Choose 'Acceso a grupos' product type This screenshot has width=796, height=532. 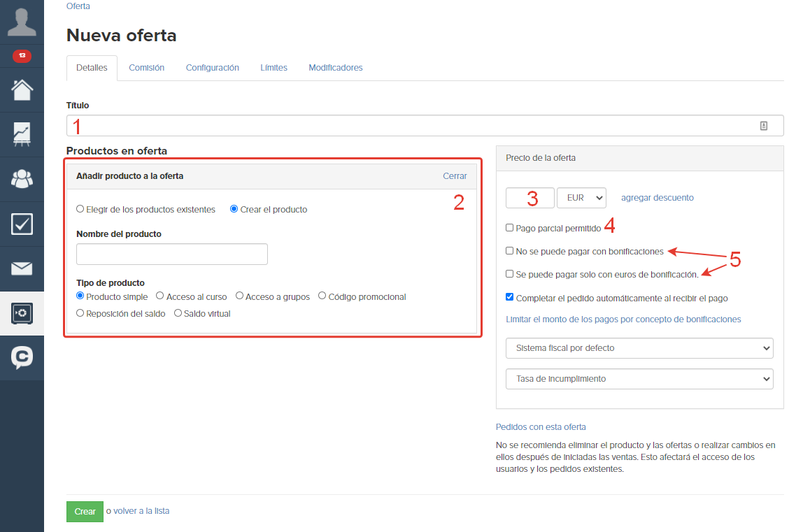point(240,296)
